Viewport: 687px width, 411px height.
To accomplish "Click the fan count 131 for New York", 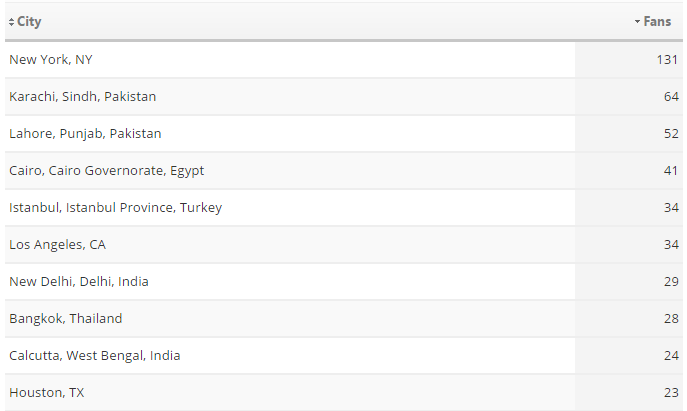I will point(668,60).
